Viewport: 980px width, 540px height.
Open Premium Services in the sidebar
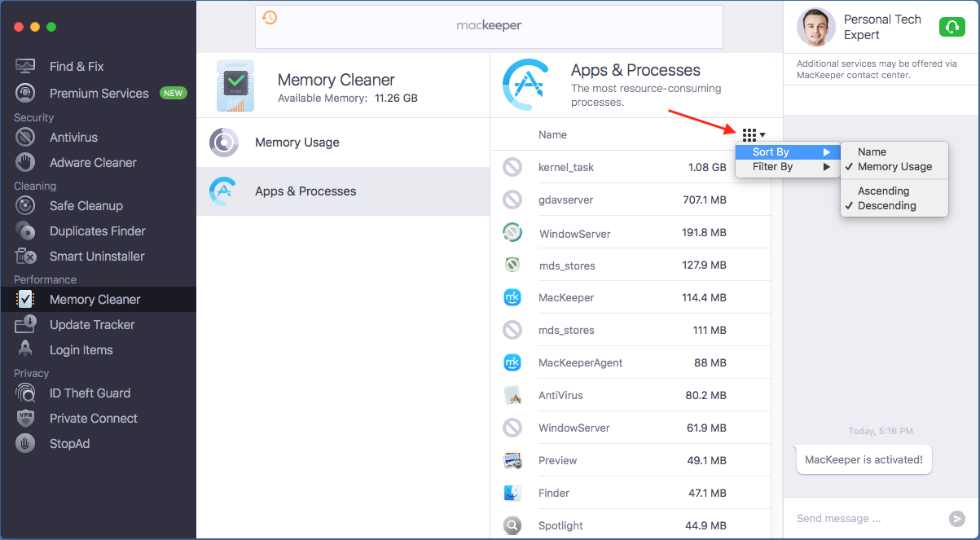[98, 94]
